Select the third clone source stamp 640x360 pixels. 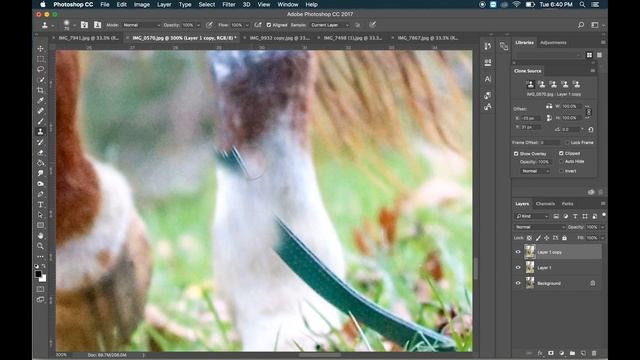553,84
